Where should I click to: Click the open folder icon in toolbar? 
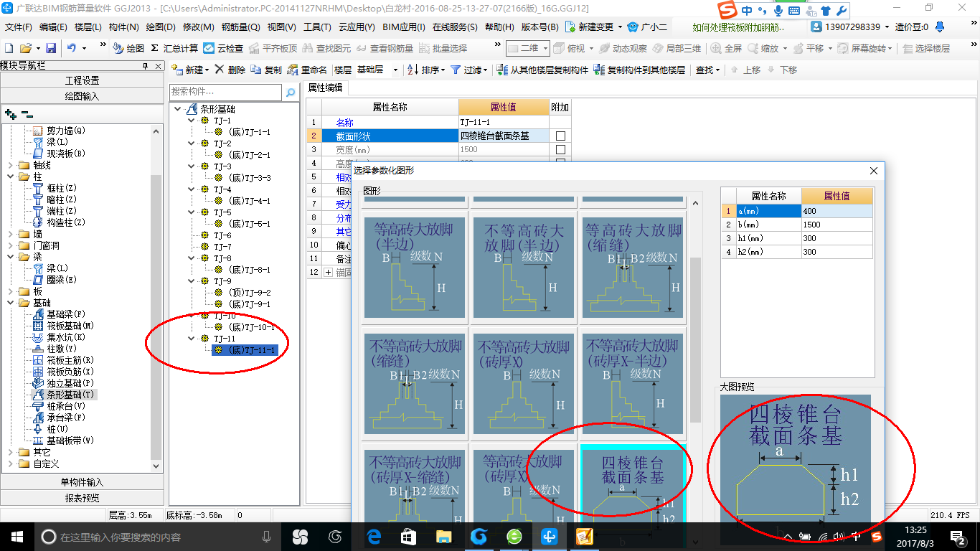25,48
